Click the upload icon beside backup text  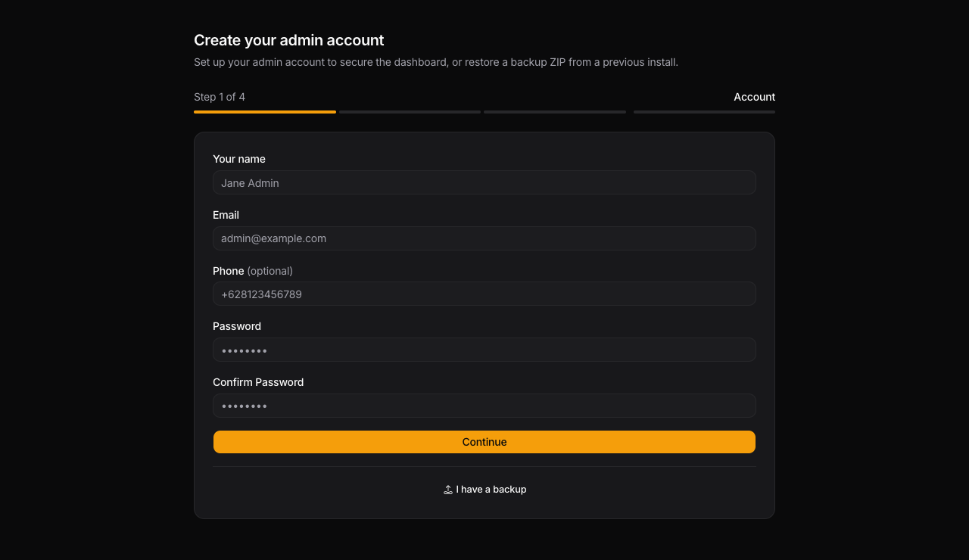coord(448,490)
